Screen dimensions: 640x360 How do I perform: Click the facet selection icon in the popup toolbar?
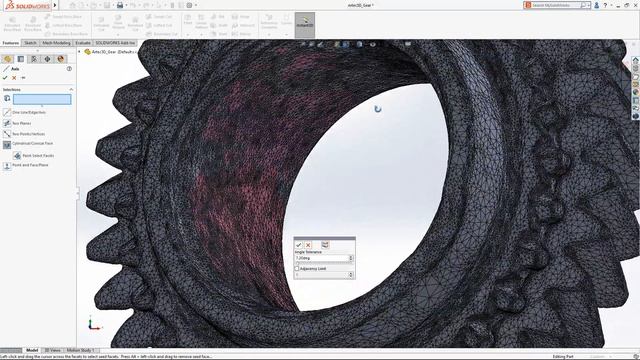(x=325, y=245)
